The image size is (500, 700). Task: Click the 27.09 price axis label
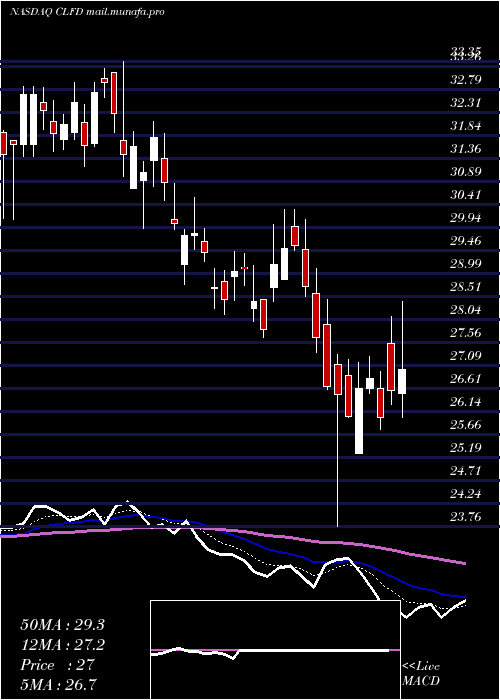pos(465,356)
